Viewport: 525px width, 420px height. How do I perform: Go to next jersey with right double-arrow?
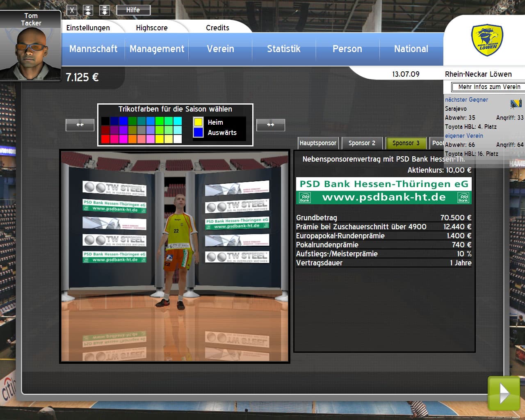pos(271,125)
